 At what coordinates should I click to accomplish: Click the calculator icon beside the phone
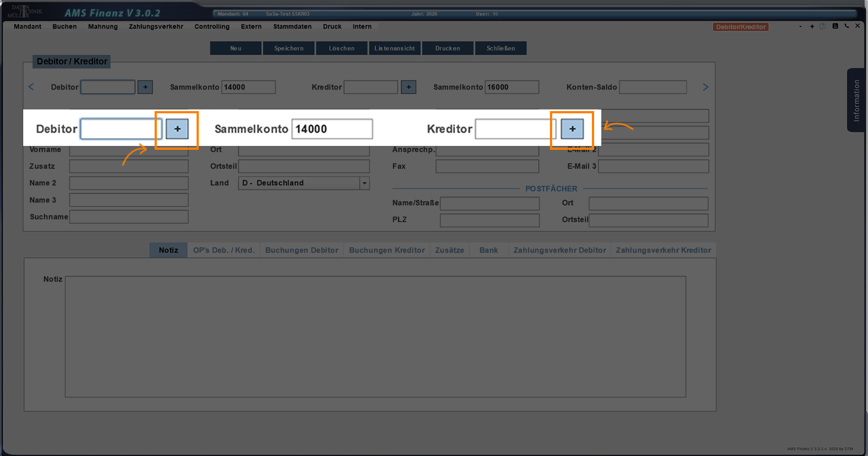click(835, 26)
